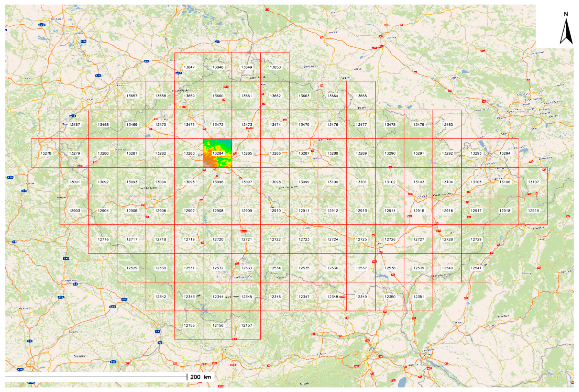Select grid tile 12541
The width and height of the screenshot is (579, 392).
[x=476, y=268]
